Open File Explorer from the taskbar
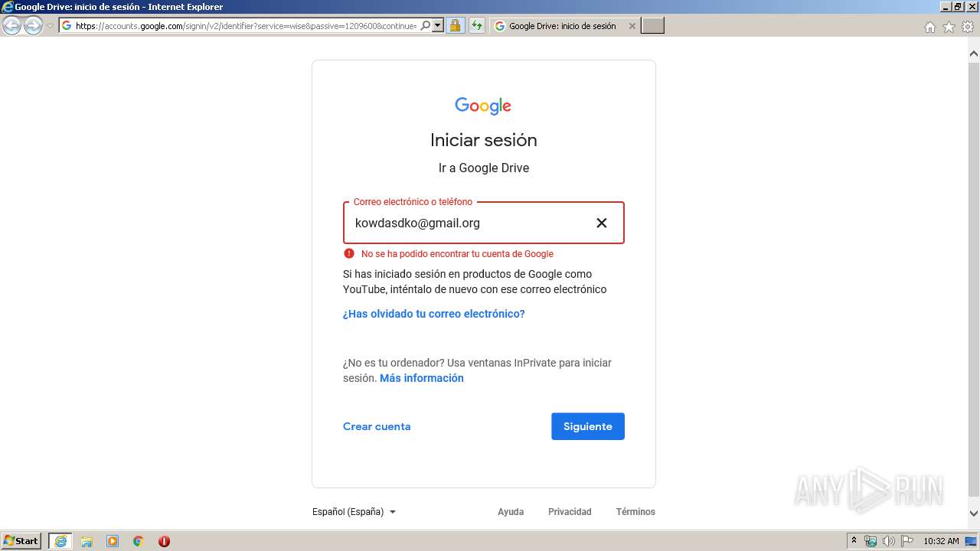 [87, 541]
